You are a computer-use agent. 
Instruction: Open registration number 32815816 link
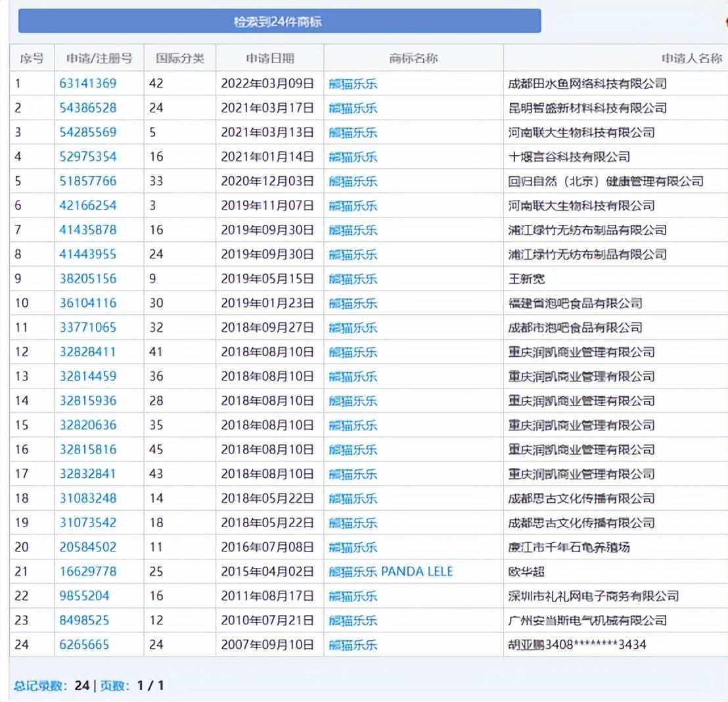88,449
